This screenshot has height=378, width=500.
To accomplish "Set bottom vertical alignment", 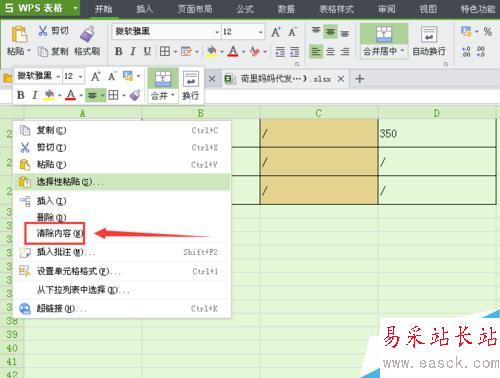I will 345,33.
